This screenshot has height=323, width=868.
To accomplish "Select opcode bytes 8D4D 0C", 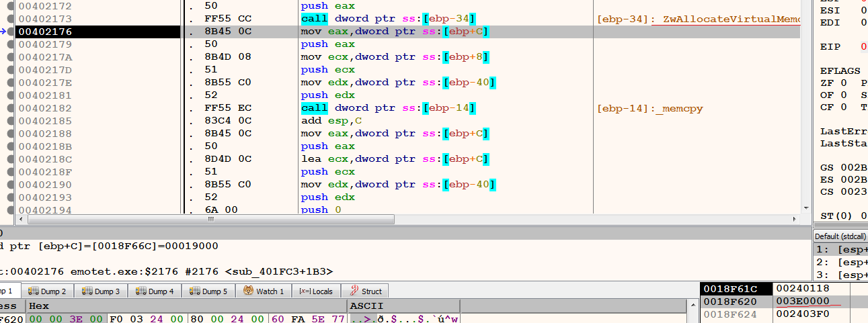I will (228, 159).
